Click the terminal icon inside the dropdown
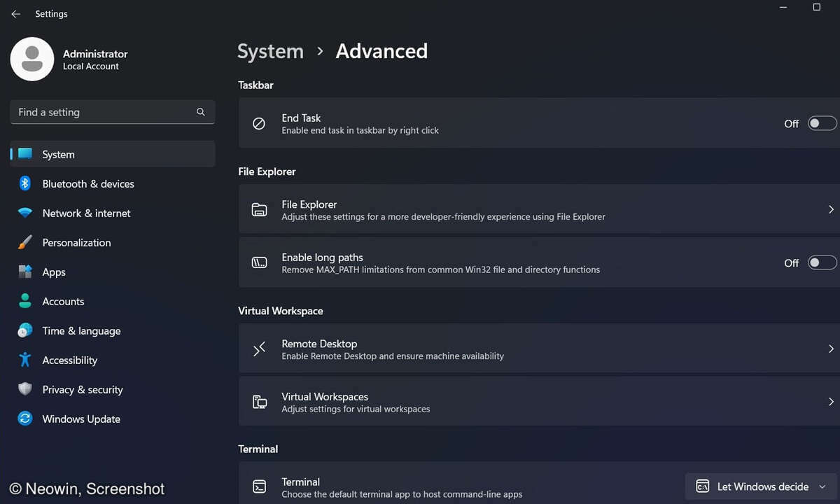This screenshot has height=504, width=840. point(703,486)
